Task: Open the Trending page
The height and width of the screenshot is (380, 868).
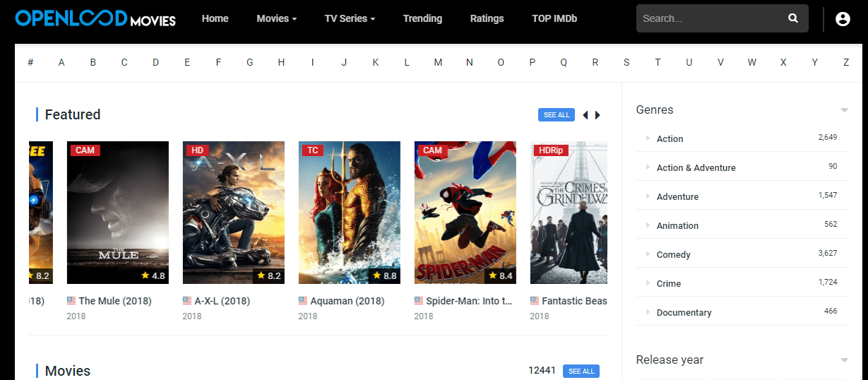Action: [422, 18]
